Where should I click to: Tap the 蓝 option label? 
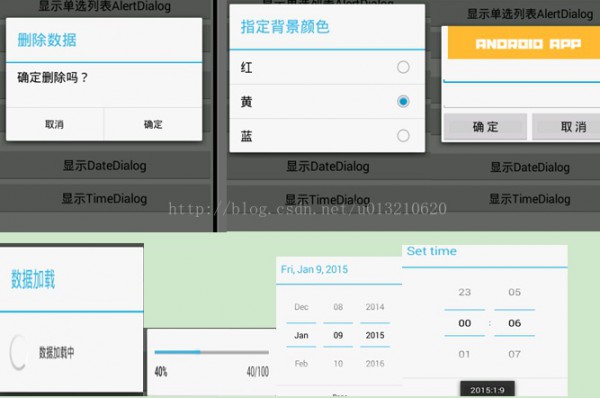pos(246,136)
